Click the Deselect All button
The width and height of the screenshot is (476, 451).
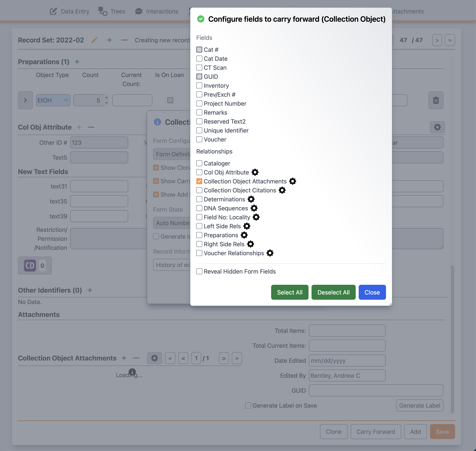click(333, 292)
